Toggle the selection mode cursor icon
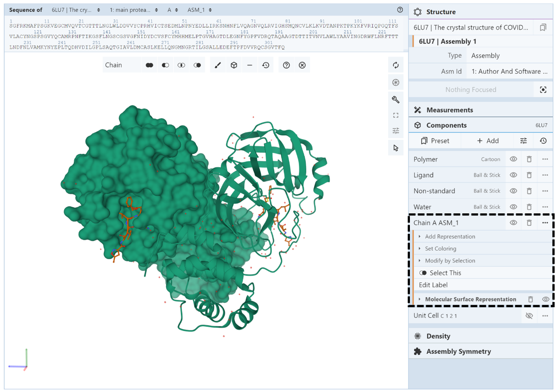The image size is (557, 392). [396, 148]
